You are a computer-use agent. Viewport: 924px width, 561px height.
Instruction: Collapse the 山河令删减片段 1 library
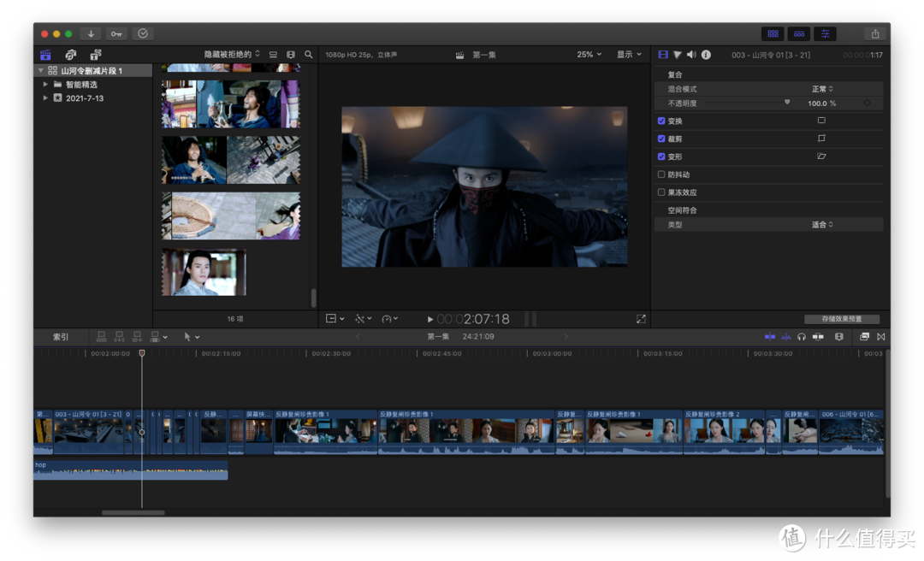point(41,70)
